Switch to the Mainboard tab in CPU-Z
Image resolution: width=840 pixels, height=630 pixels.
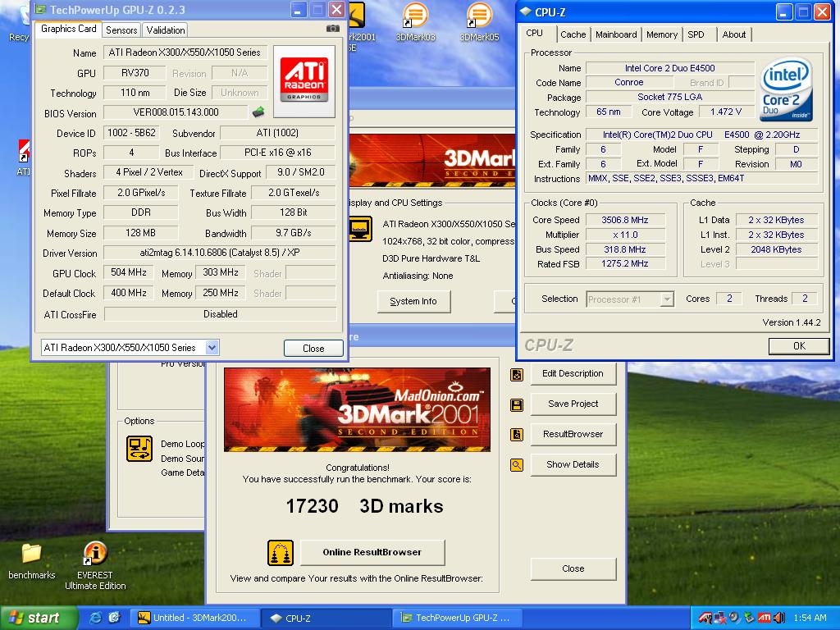616,34
